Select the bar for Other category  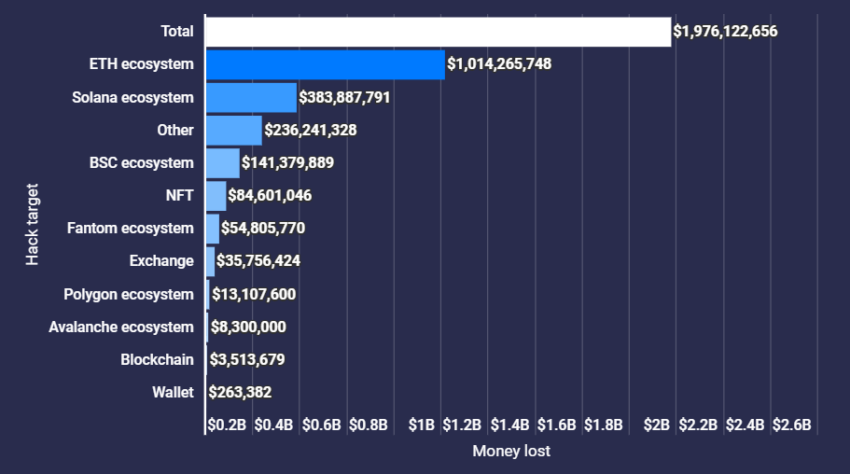point(233,130)
